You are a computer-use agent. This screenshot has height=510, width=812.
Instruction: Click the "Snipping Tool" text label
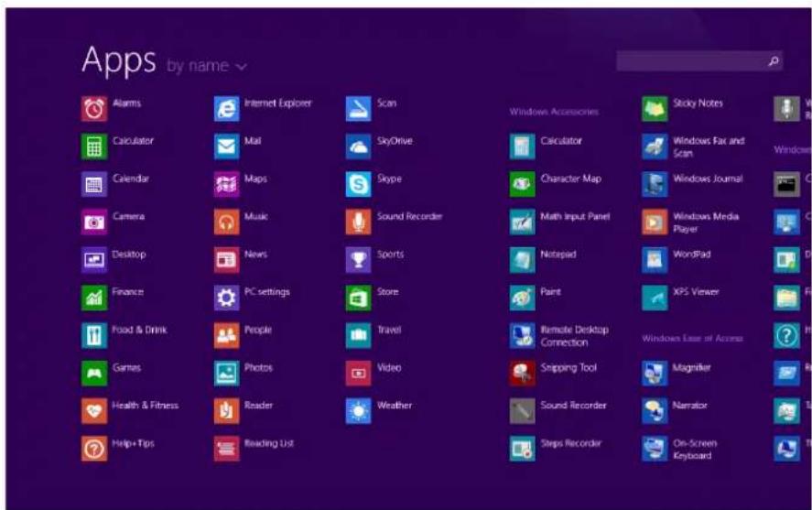tap(568, 367)
